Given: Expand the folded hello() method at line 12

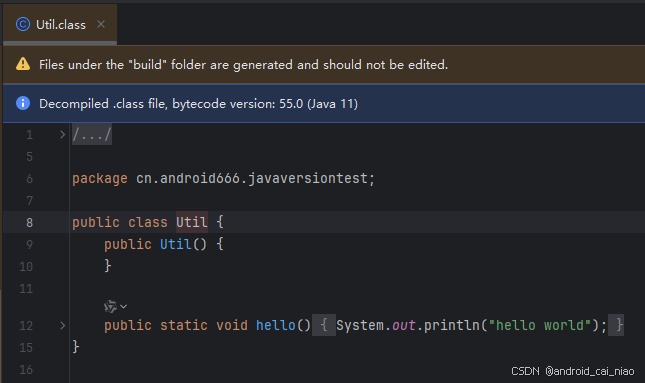Looking at the screenshot, I should 62,325.
